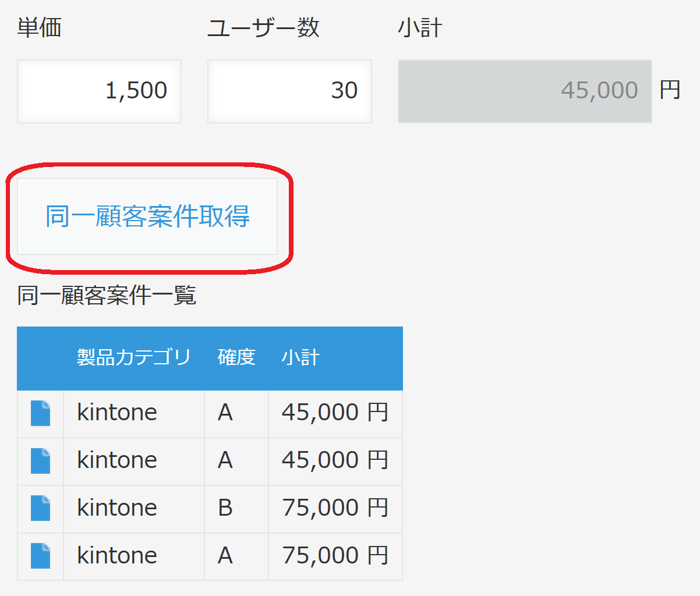This screenshot has width=700, height=596.
Task: Open record icon in last table row
Action: [40, 556]
